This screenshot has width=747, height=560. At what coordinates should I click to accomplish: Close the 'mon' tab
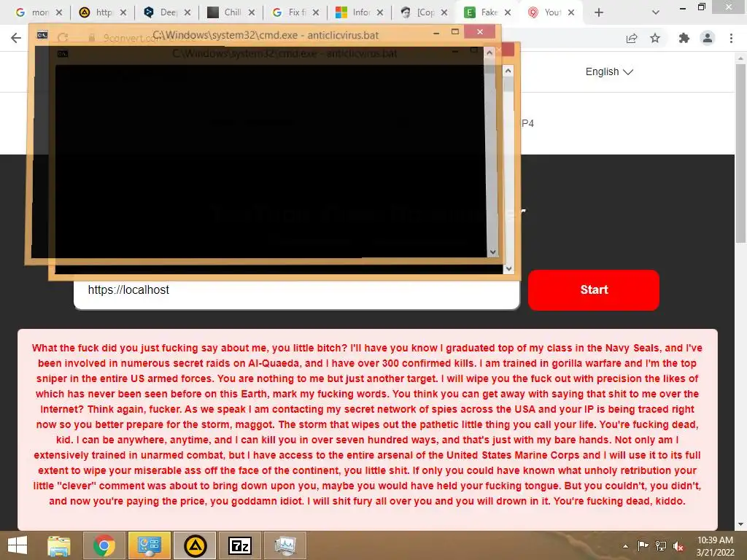point(58,12)
